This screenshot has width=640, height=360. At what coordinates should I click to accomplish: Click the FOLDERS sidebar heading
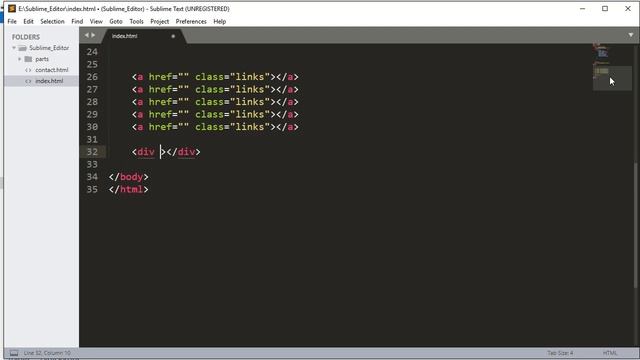(26, 37)
